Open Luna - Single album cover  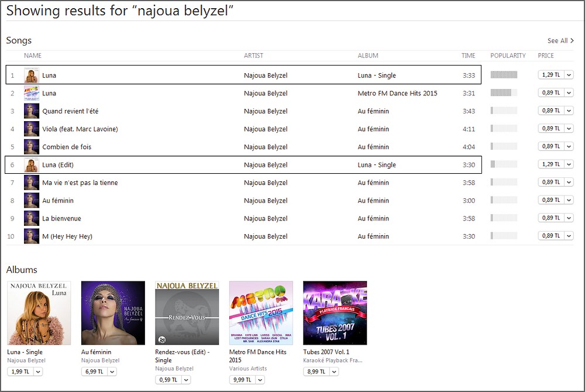39,313
